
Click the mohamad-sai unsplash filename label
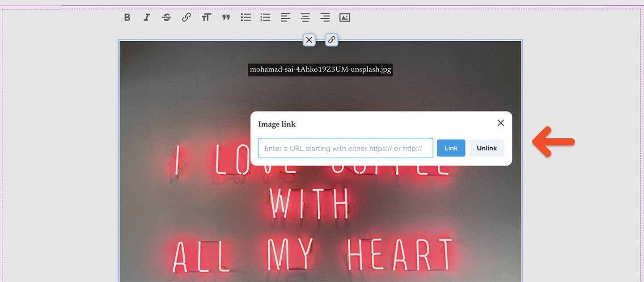[320, 69]
